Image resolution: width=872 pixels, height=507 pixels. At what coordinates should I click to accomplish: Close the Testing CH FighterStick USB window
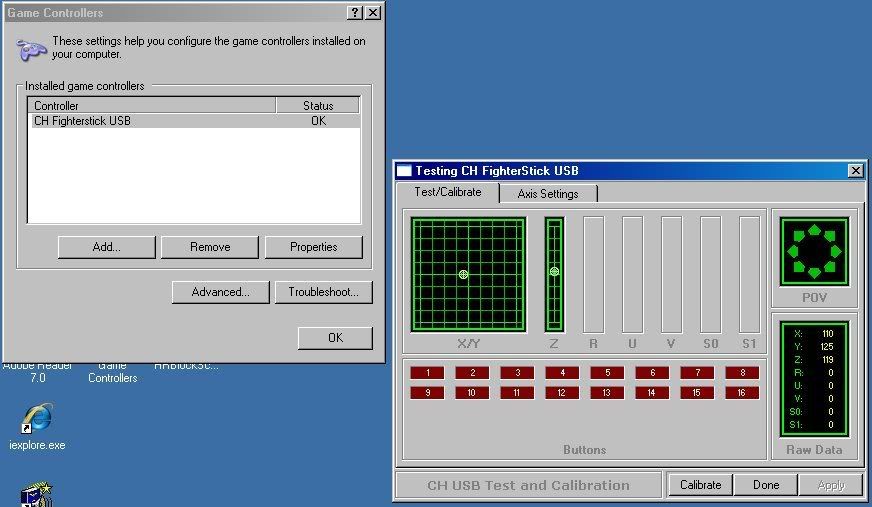pyautogui.click(x=855, y=171)
